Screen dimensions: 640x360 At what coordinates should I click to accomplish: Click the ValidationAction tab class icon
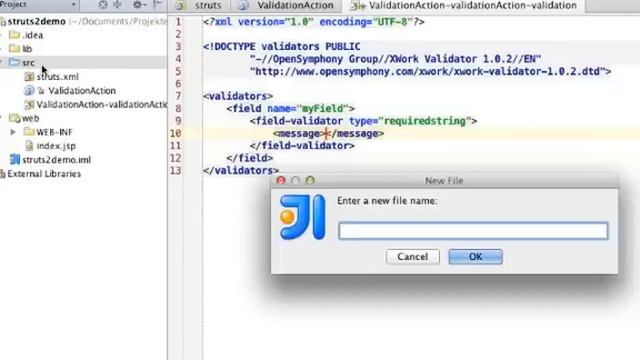coord(244,5)
